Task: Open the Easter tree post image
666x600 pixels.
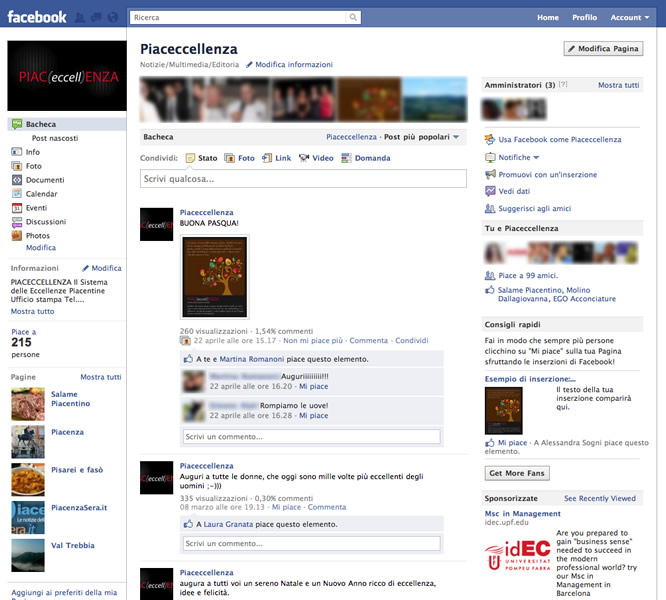Action: coord(214,277)
